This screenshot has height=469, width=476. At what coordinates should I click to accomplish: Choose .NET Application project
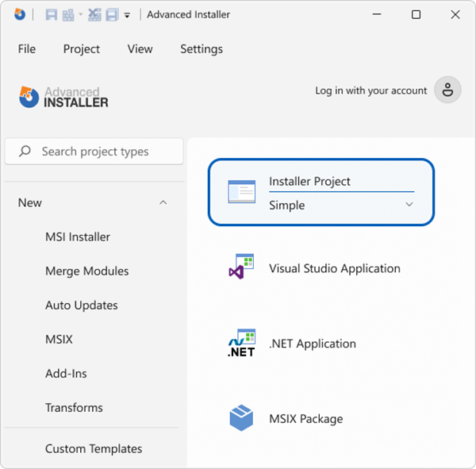click(313, 344)
